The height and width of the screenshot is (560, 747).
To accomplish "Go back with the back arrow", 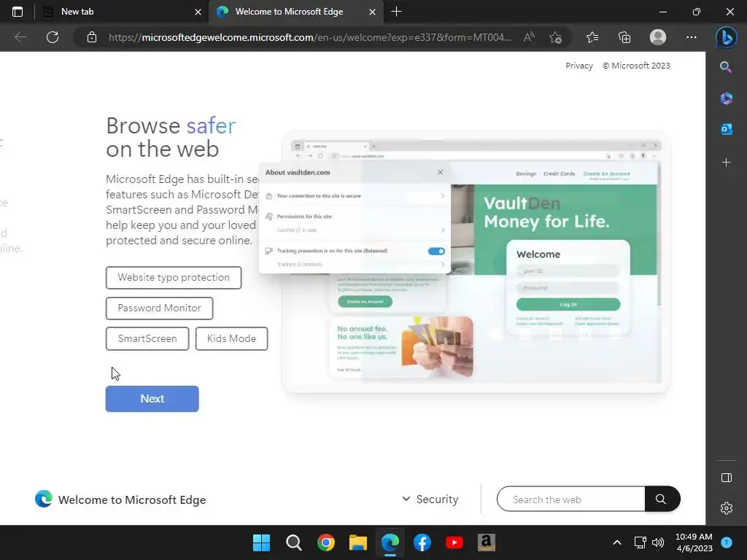I will [x=20, y=37].
